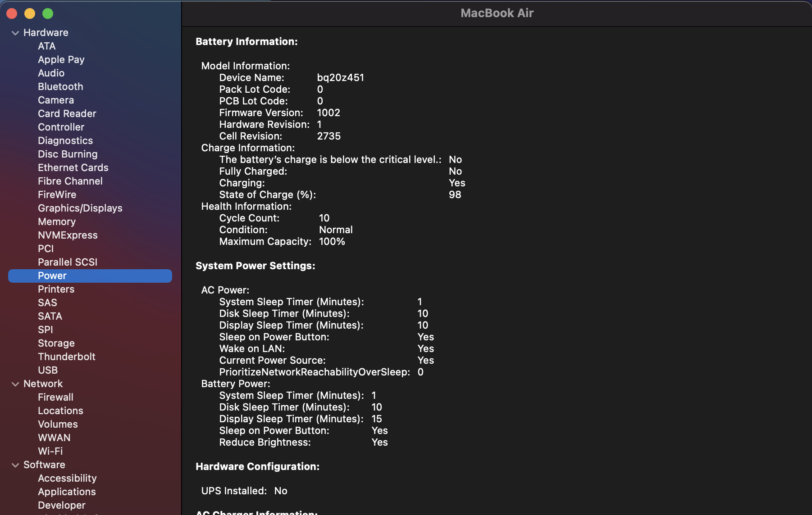Image resolution: width=812 pixels, height=515 pixels.
Task: Click State of Charge value 98
Action: 455,195
